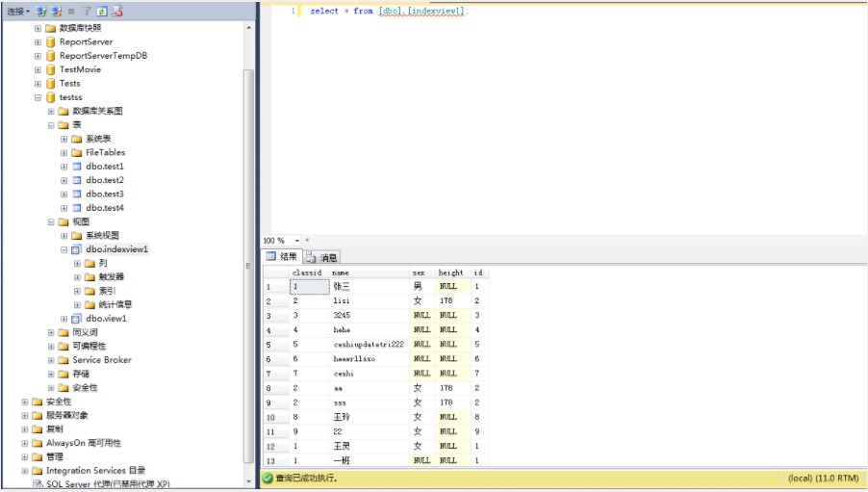
Task: Select the Service Broker folder
Action: tap(96, 360)
